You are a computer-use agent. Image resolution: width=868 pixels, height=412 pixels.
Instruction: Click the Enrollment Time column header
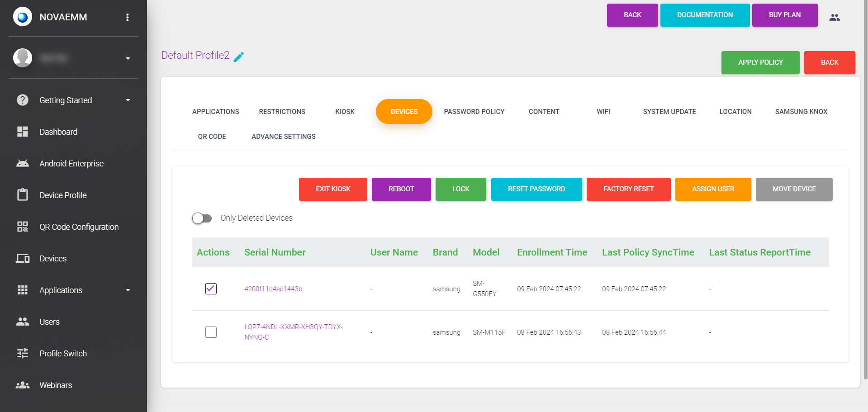click(x=552, y=252)
